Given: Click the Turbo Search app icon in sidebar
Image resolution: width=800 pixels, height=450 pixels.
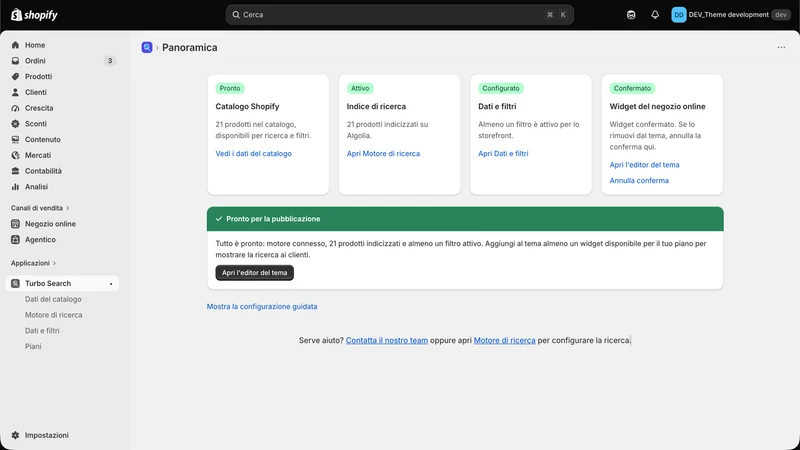Looking at the screenshot, I should click(15, 284).
